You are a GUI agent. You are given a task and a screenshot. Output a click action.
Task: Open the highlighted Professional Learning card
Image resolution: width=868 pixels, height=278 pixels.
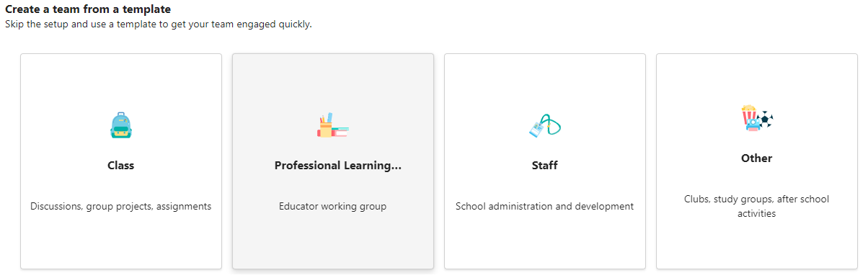coord(333,161)
